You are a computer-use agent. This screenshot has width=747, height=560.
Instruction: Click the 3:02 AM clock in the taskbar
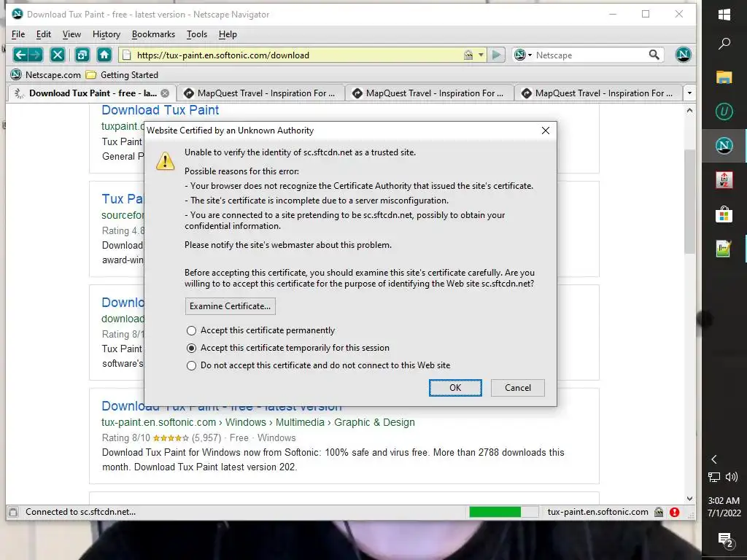coord(724,500)
